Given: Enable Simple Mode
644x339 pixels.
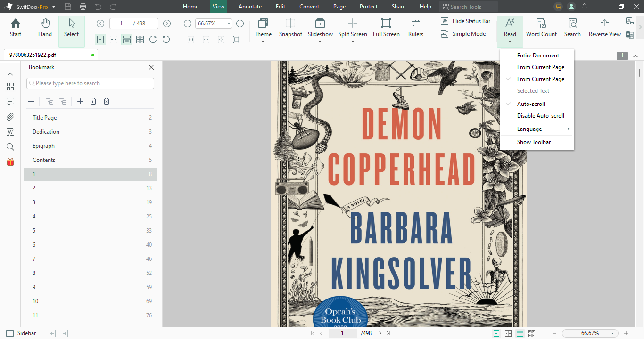Looking at the screenshot, I should tap(465, 34).
